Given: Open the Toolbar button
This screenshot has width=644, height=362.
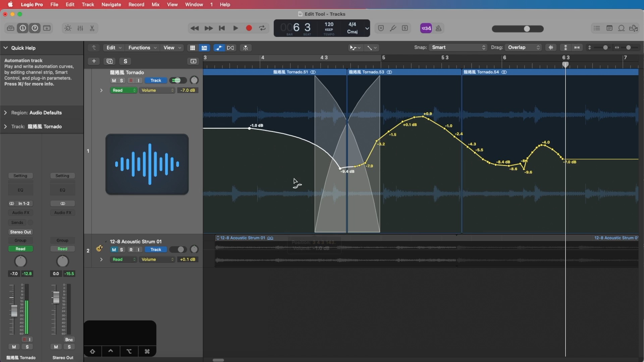Looking at the screenshot, I should [47, 28].
